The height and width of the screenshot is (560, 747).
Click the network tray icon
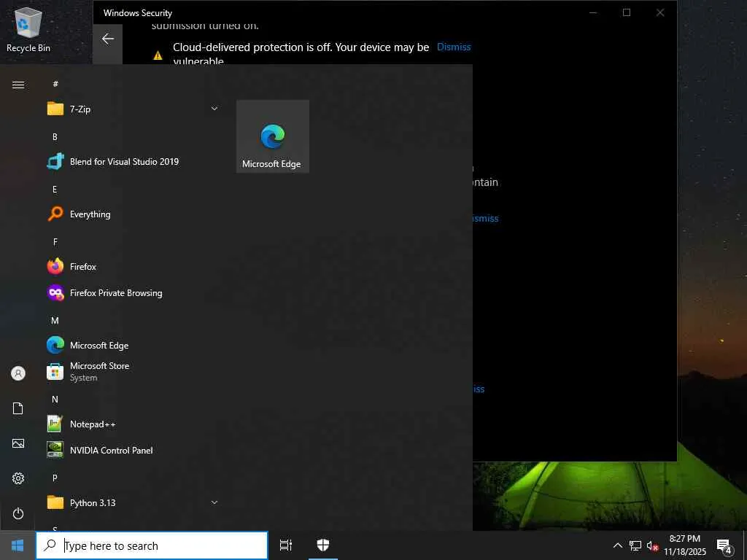pos(635,545)
